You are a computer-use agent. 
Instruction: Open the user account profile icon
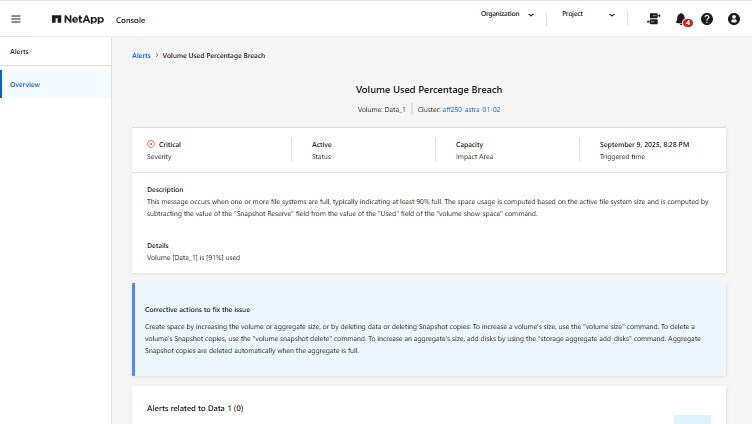point(732,19)
